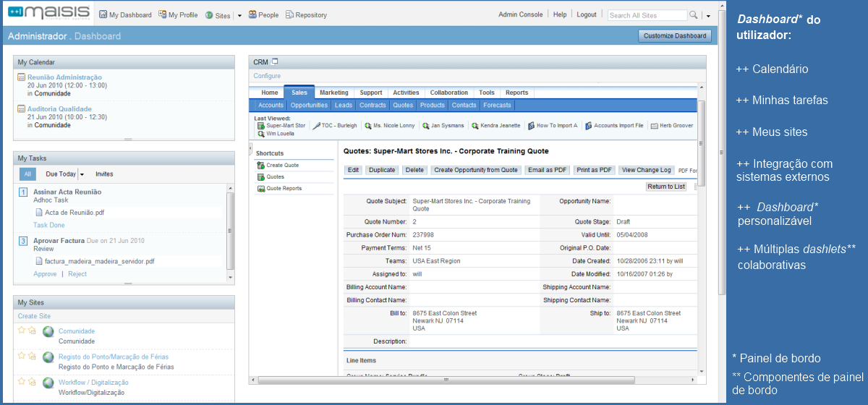Click Create Opportunity from Quote button

coord(476,170)
